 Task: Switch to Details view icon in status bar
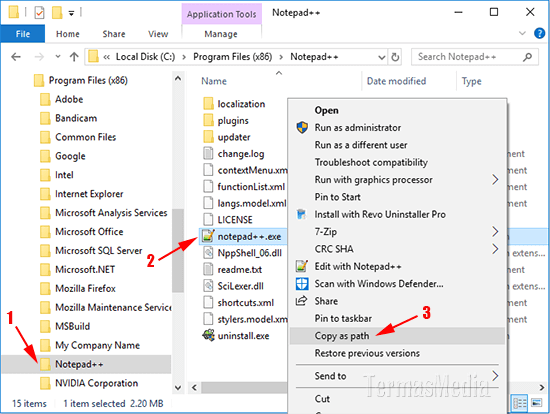[519, 403]
